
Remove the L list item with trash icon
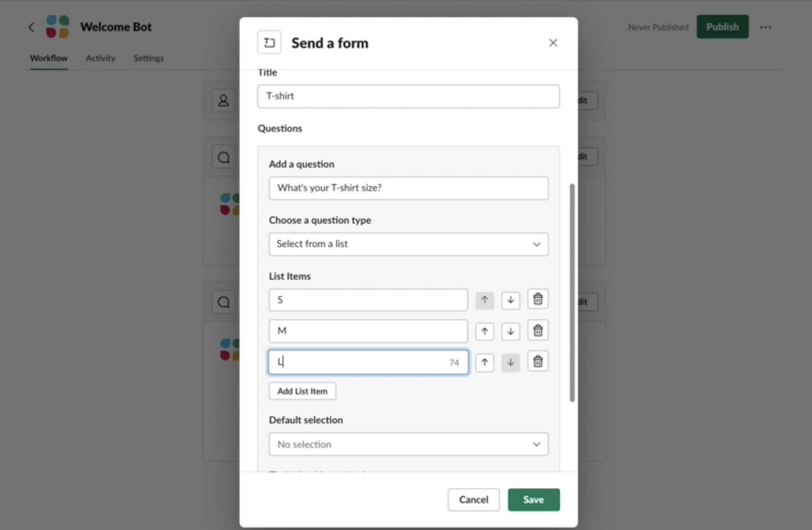pyautogui.click(x=537, y=362)
